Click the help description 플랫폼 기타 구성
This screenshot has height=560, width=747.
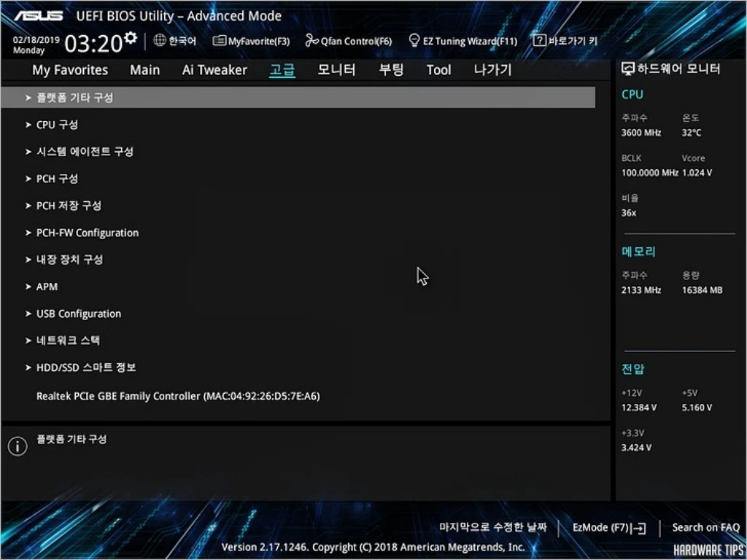point(71,439)
